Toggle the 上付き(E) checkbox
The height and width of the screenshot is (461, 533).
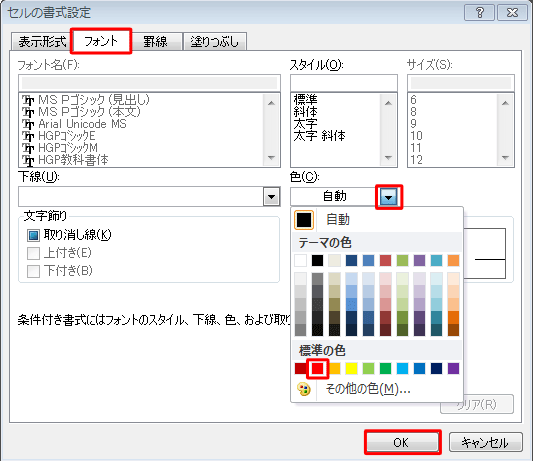click(33, 253)
